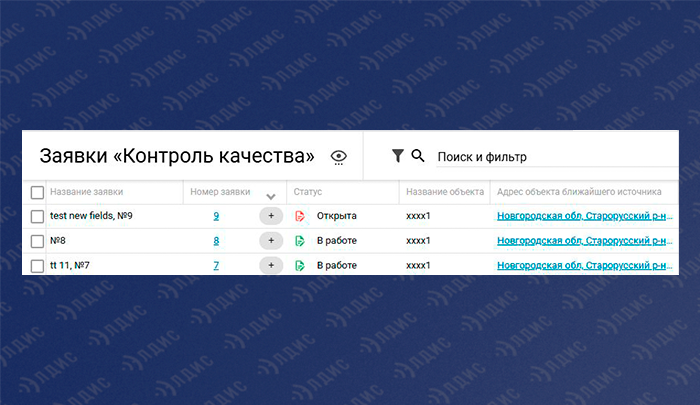Click 'xxxx1' object name in row №8
The height and width of the screenshot is (405, 700).
pyautogui.click(x=418, y=241)
